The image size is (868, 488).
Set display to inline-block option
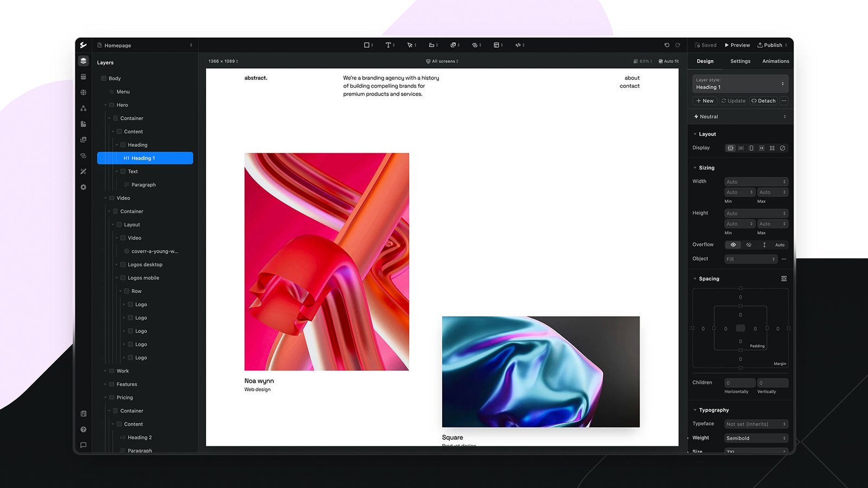click(x=741, y=148)
